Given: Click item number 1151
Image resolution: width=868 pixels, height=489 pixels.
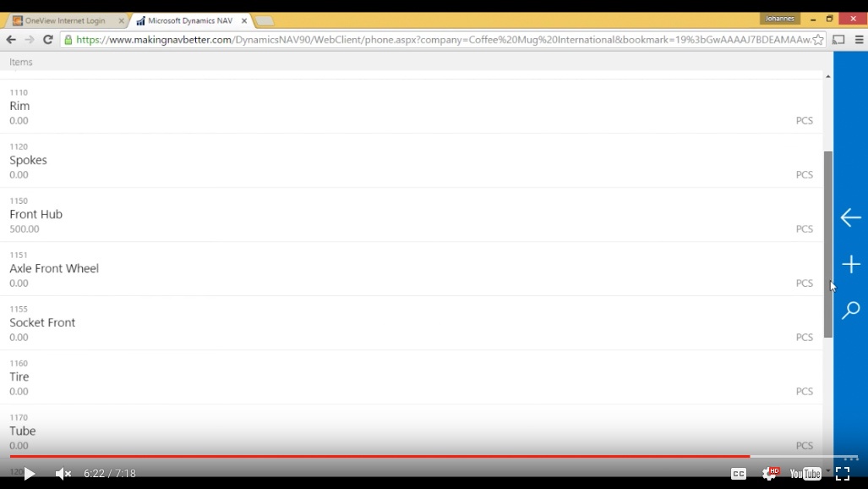Looking at the screenshot, I should coord(19,255).
